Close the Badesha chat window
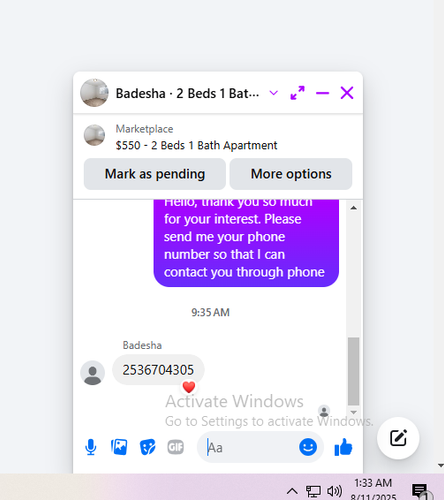 point(347,93)
